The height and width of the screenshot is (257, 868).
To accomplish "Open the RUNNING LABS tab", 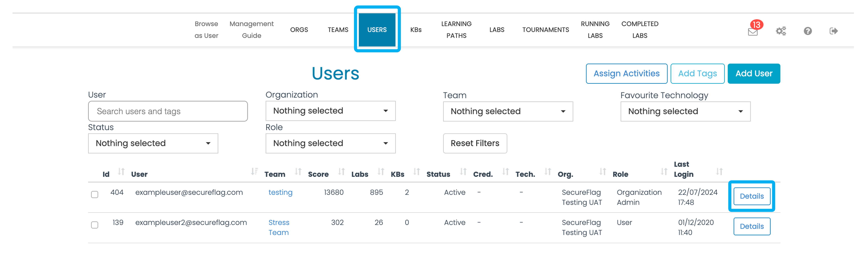I will 595,30.
